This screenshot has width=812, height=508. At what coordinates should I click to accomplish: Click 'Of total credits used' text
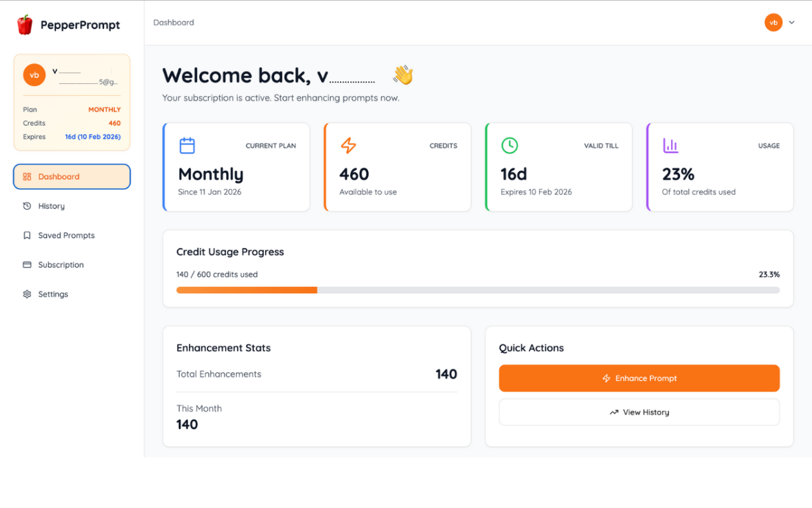pyautogui.click(x=699, y=192)
